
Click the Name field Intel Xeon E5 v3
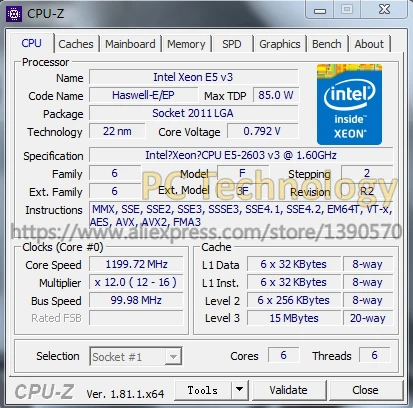(194, 77)
